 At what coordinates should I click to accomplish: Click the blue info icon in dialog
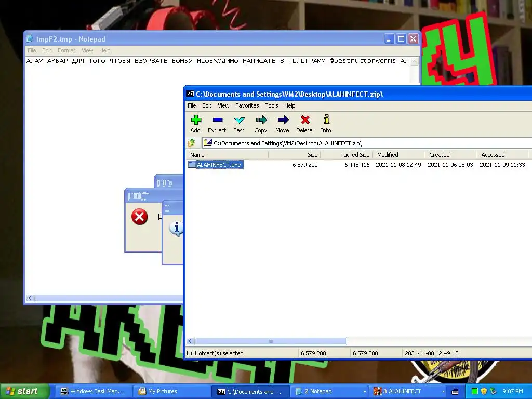coord(176,229)
